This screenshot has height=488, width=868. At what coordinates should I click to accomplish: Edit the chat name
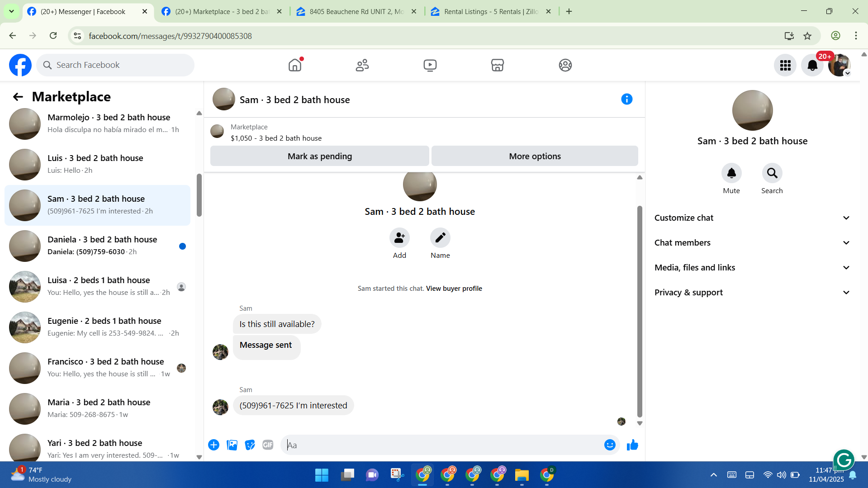440,238
